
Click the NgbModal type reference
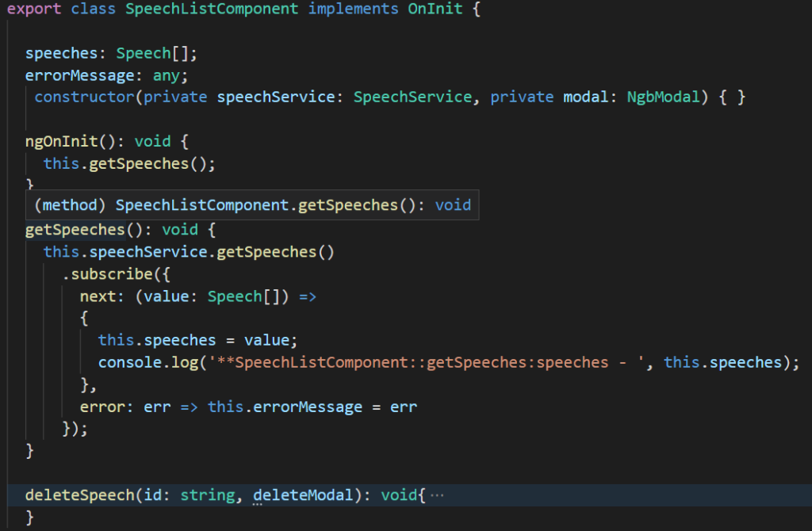(663, 96)
